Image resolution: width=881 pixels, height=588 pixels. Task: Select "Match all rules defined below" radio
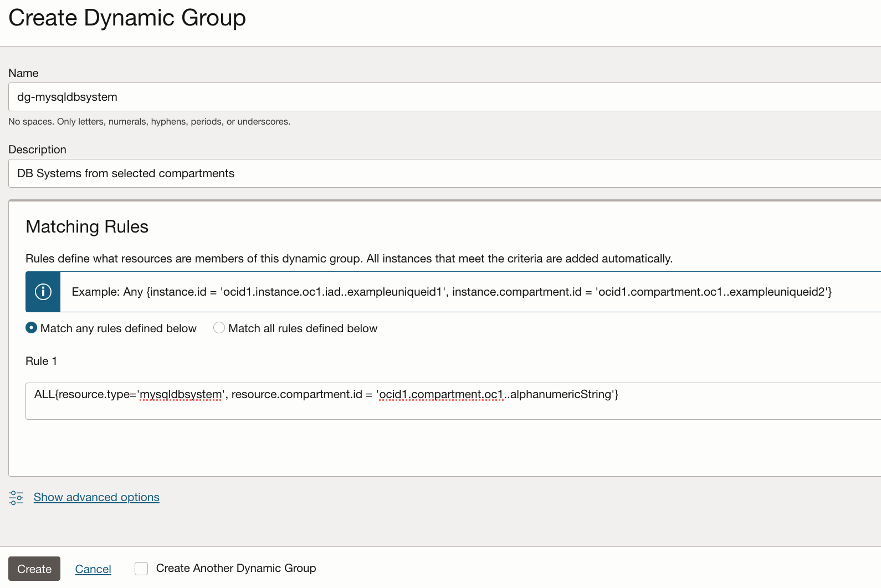point(219,328)
